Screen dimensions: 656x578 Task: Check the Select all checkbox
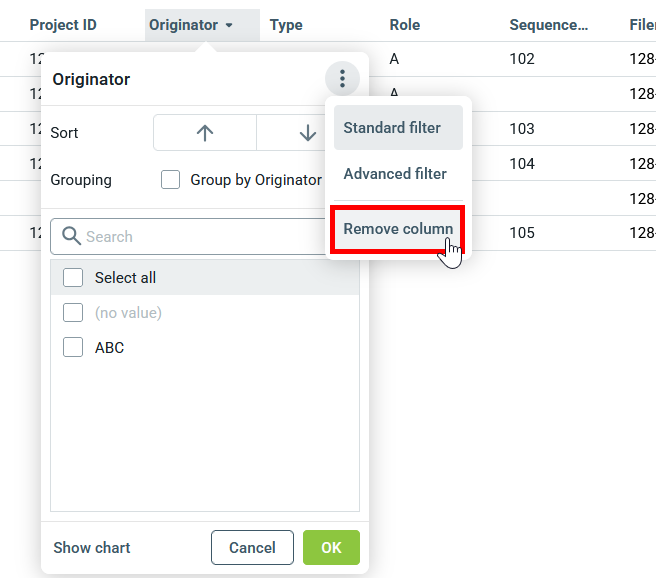pos(73,278)
